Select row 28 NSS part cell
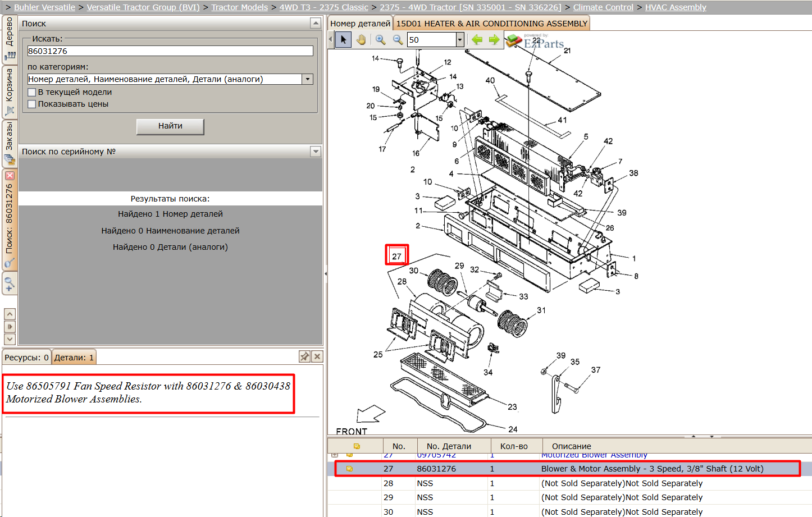This screenshot has height=517, width=812. [x=425, y=483]
